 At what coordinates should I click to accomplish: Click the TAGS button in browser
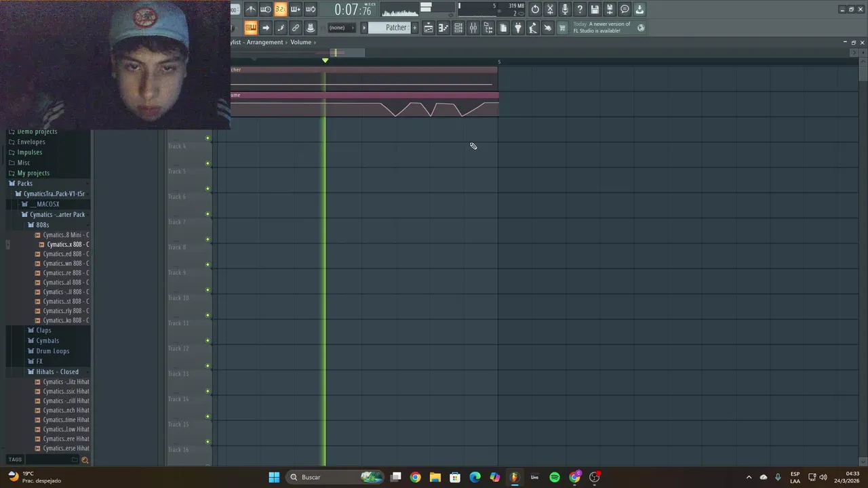pyautogui.click(x=15, y=460)
